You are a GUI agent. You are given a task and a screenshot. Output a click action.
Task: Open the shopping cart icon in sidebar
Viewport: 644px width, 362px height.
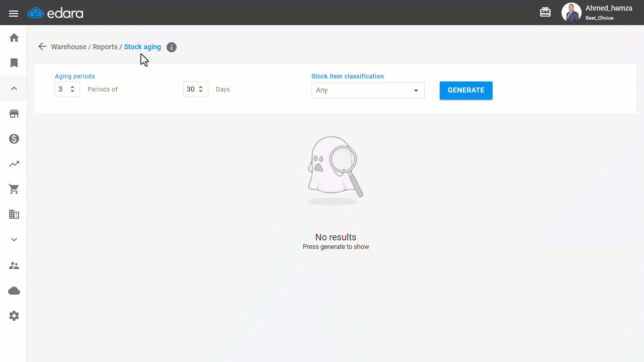coord(14,189)
